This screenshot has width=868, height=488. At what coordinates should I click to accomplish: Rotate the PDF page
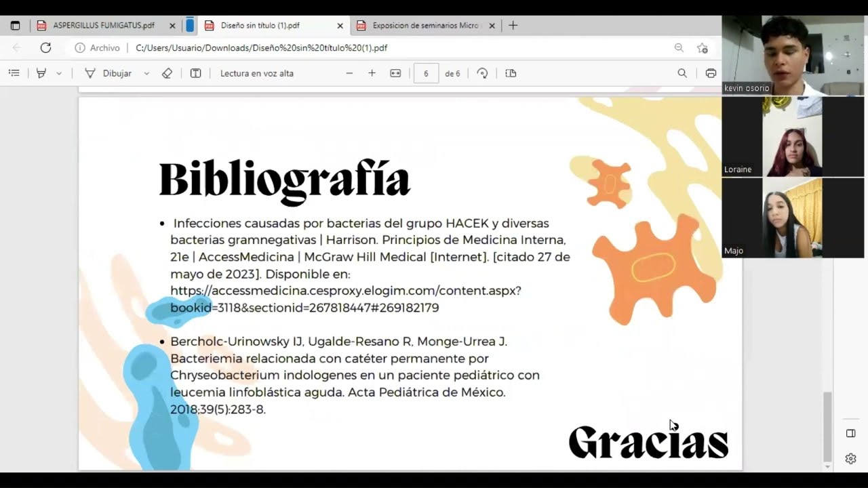pyautogui.click(x=482, y=73)
